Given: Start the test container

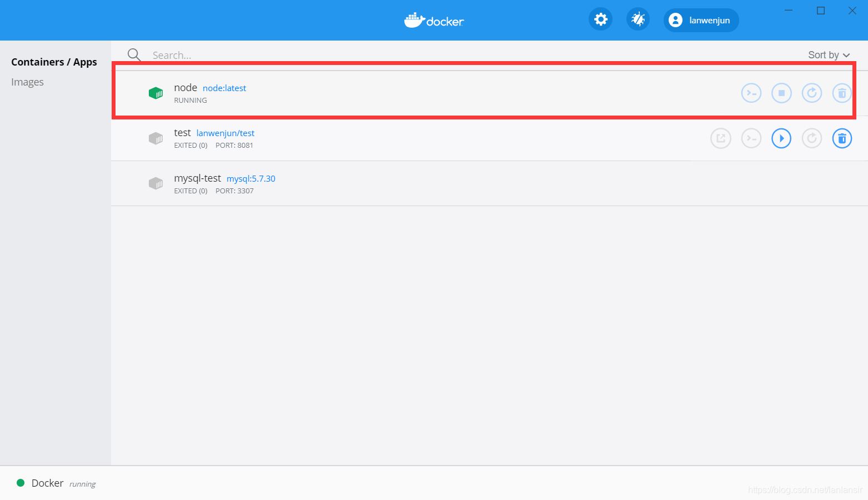Looking at the screenshot, I should pyautogui.click(x=781, y=138).
